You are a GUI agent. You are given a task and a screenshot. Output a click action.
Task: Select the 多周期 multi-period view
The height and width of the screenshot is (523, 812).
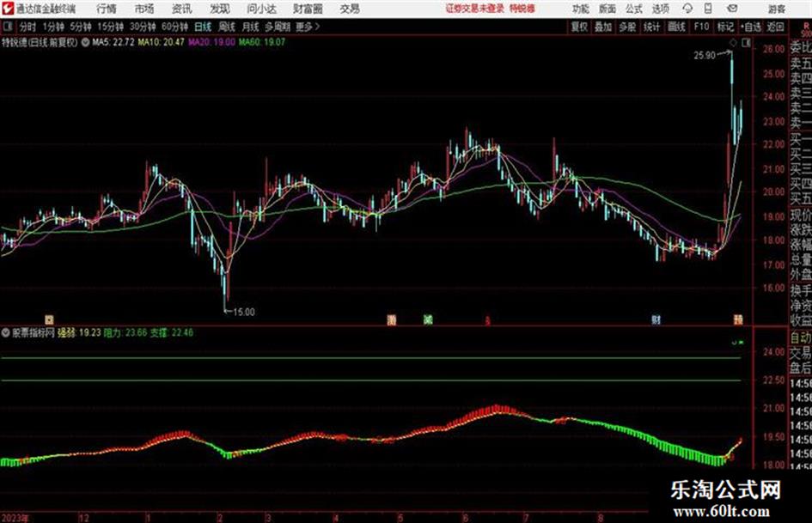point(278,27)
